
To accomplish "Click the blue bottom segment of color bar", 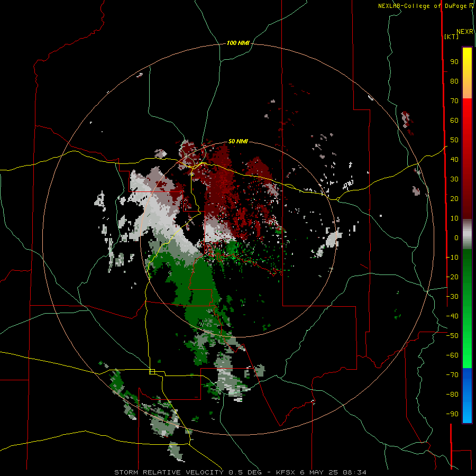I will point(467,396).
